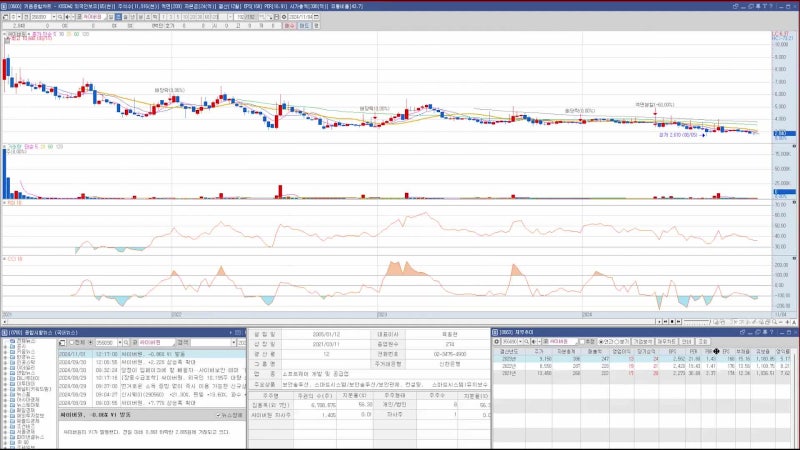Expand the 뉴스핌 folder in the news tree
The image size is (800, 450).
(5, 394)
